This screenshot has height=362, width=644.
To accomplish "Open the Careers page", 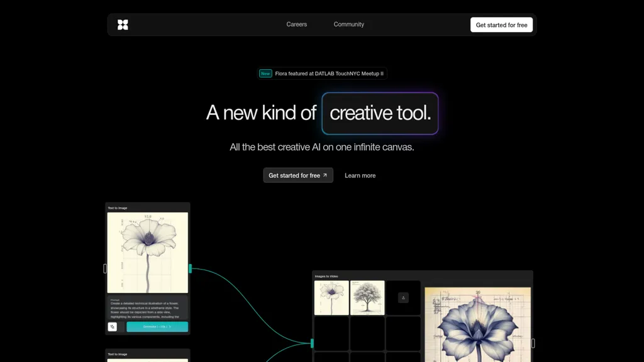I will (x=297, y=25).
